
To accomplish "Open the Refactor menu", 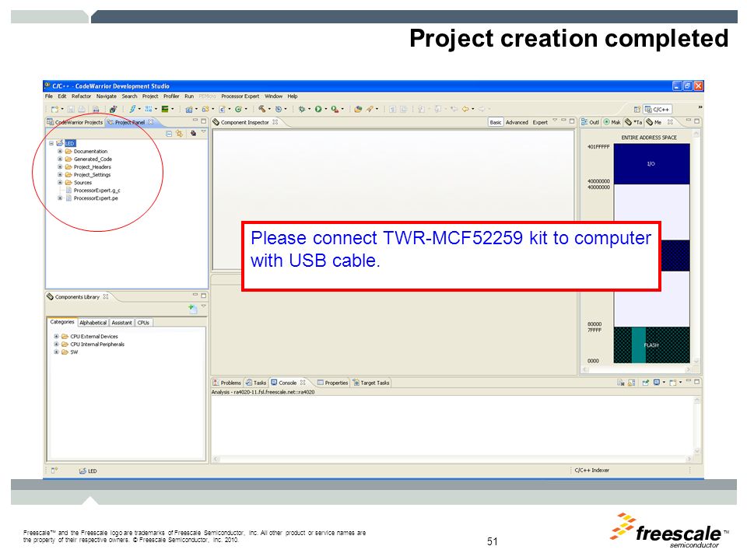I will click(x=81, y=96).
